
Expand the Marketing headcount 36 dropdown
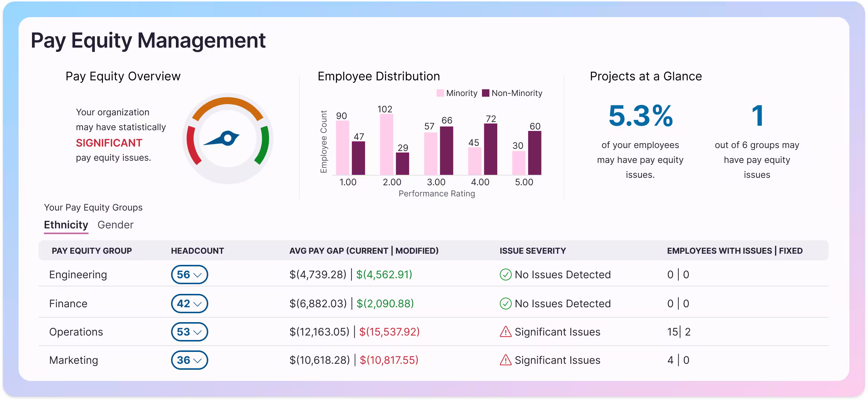189,360
